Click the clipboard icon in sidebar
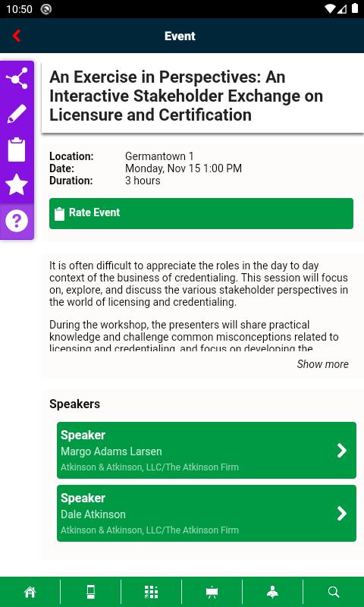Image resolution: width=364 pixels, height=607 pixels. point(17,149)
